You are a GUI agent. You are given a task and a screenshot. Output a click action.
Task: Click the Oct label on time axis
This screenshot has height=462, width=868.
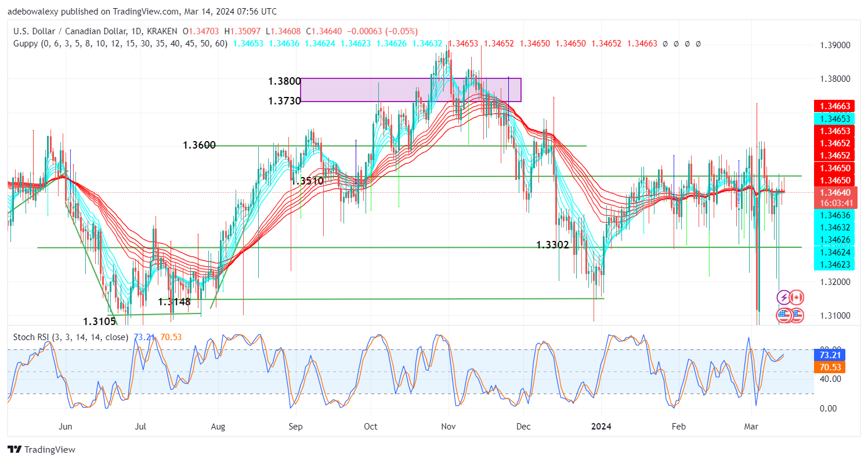371,426
